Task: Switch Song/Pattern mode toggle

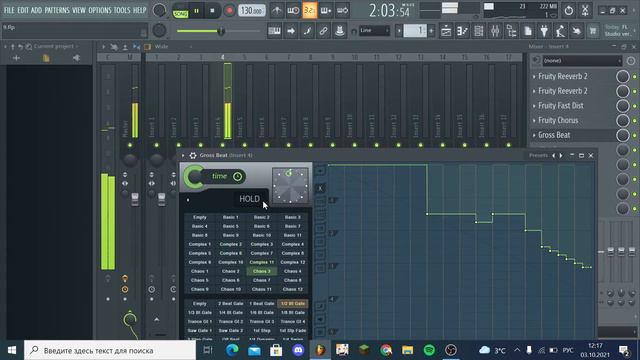Action: [180, 12]
